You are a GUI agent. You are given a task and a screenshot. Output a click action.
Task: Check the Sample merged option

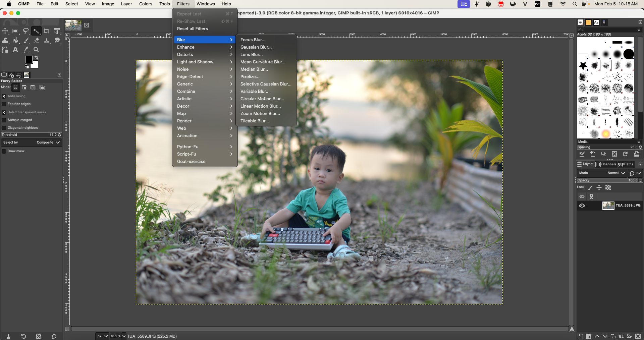(x=4, y=120)
